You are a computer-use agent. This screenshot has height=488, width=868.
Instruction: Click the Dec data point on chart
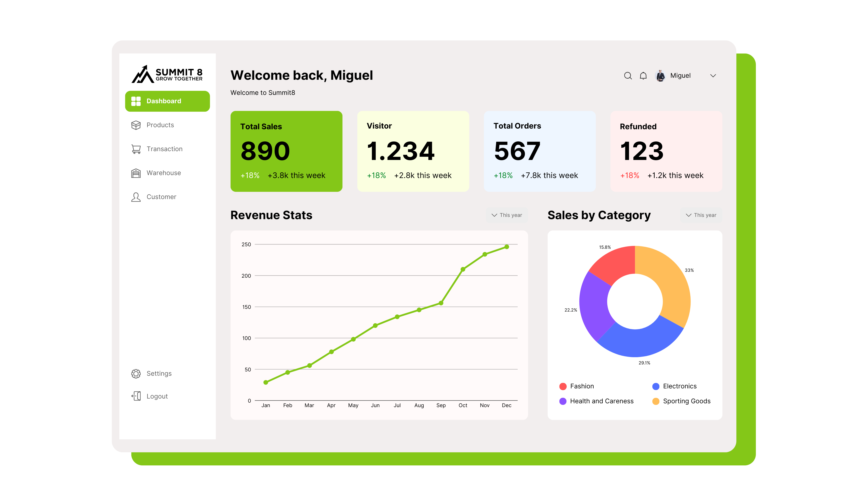(x=506, y=247)
